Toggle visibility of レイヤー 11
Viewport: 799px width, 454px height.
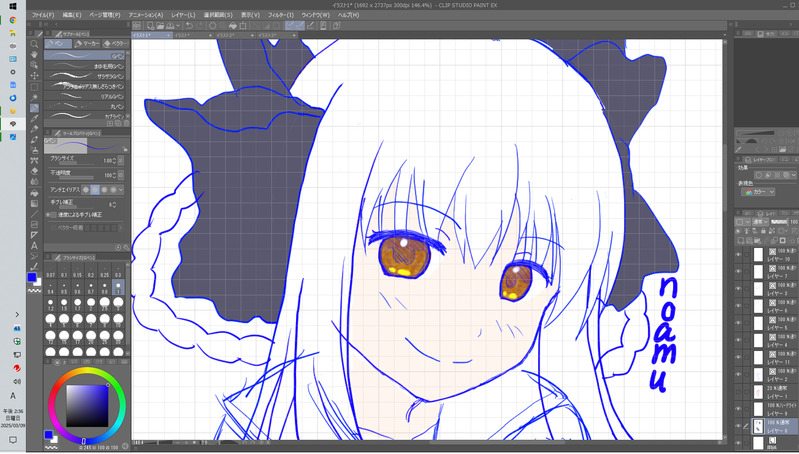pos(738,357)
